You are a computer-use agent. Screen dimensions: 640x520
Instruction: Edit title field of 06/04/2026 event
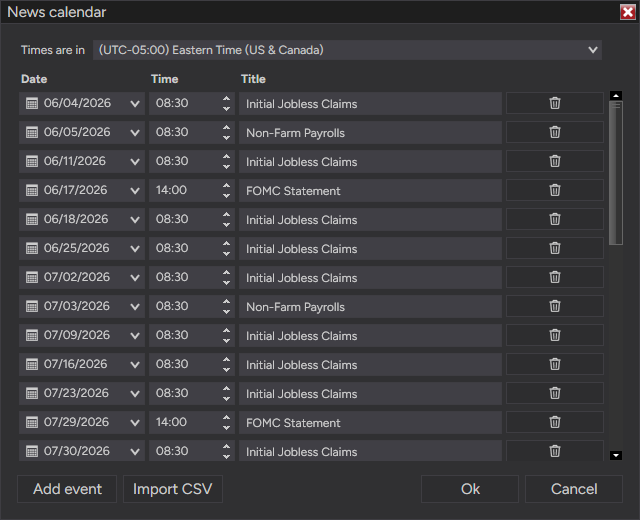(x=370, y=104)
